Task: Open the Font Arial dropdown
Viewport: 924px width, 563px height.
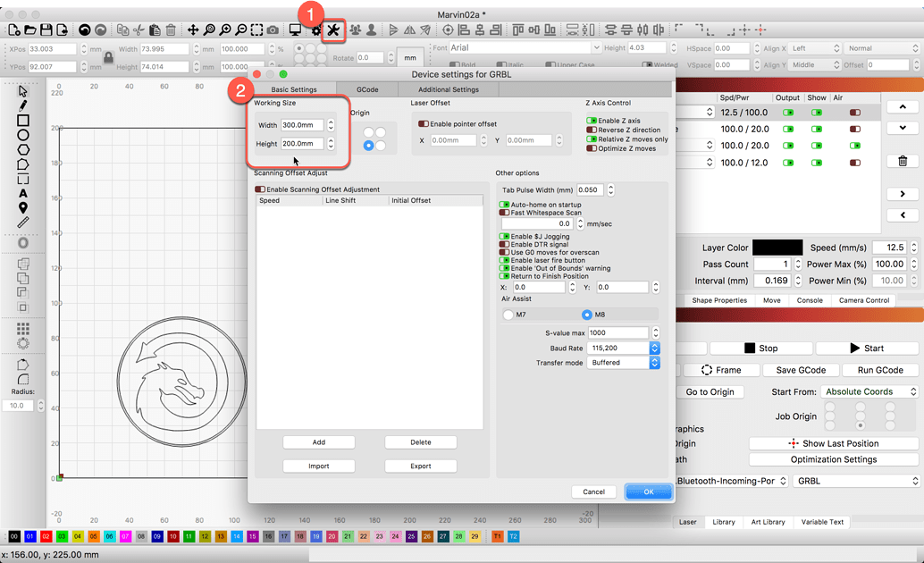Action: click(x=525, y=47)
